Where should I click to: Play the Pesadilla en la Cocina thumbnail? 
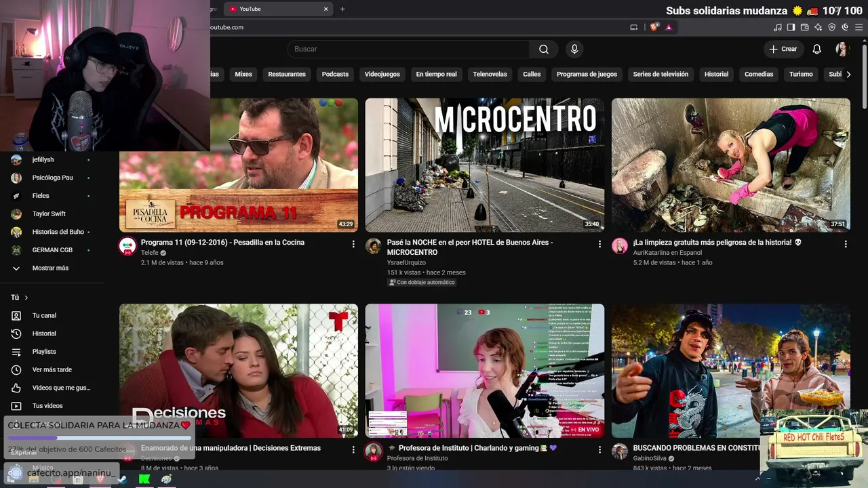pyautogui.click(x=239, y=165)
